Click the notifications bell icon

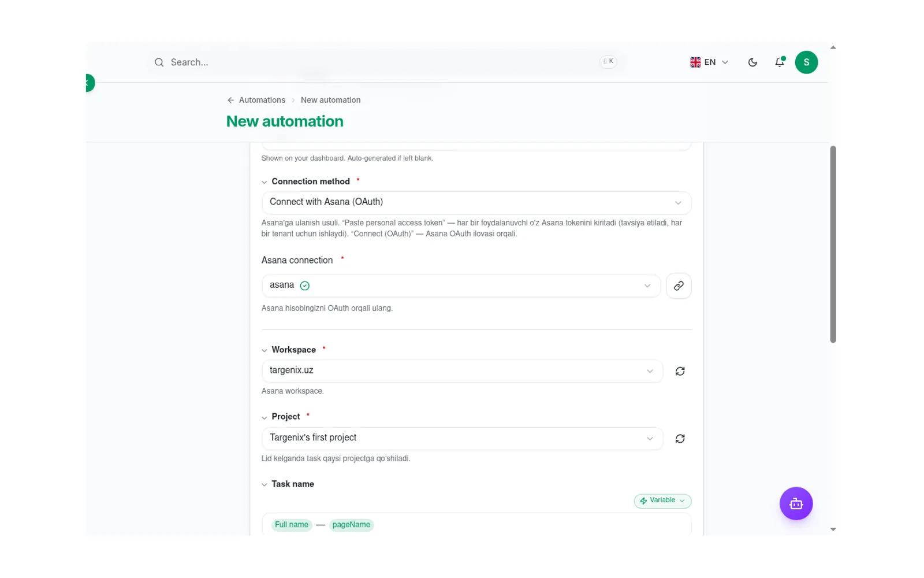(x=780, y=62)
